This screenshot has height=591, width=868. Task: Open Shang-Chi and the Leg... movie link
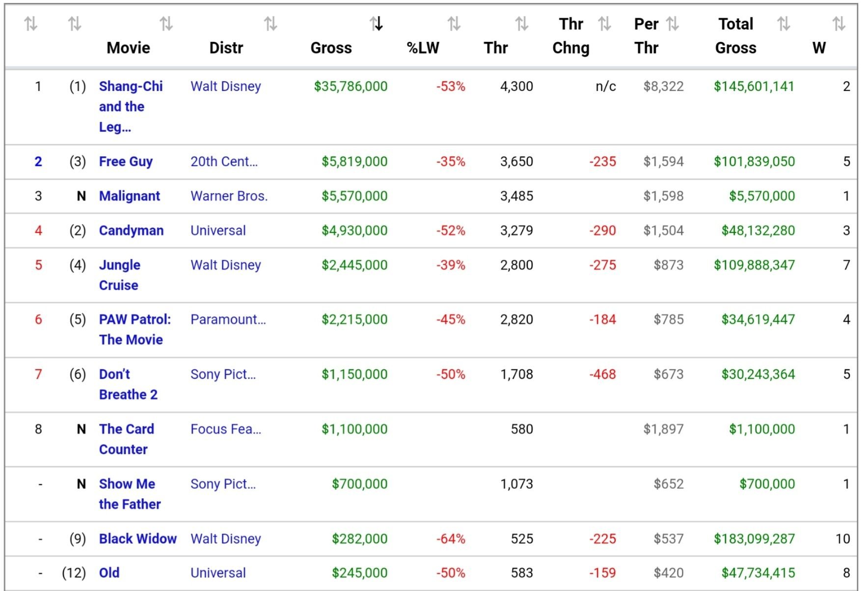click(131, 107)
